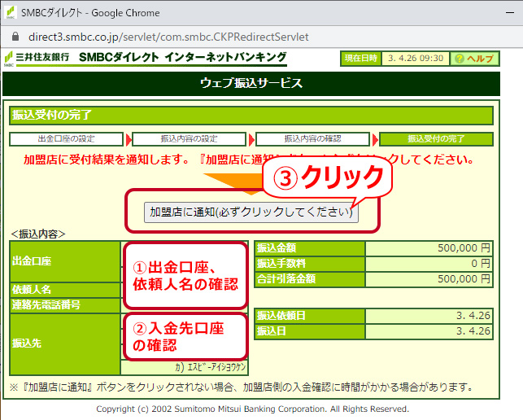Click the ウェブ振込サービス banner title
The width and height of the screenshot is (523, 420).
click(251, 83)
